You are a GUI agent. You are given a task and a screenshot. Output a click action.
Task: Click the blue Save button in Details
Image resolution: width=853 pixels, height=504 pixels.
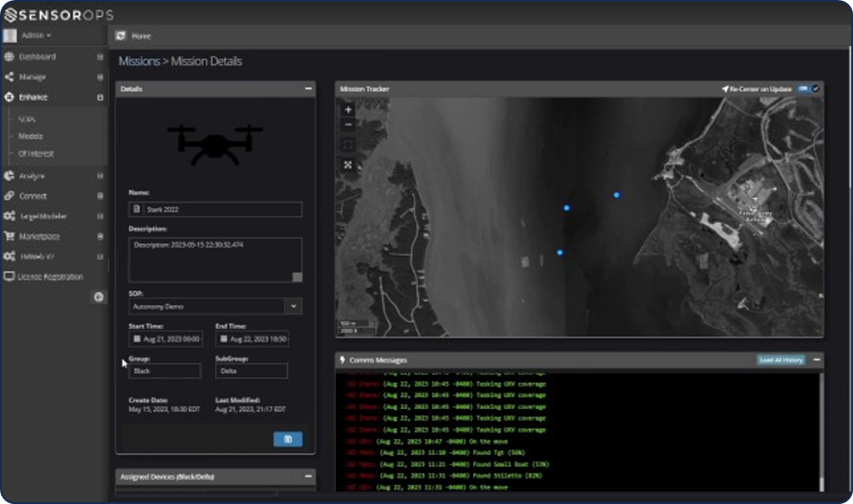288,440
